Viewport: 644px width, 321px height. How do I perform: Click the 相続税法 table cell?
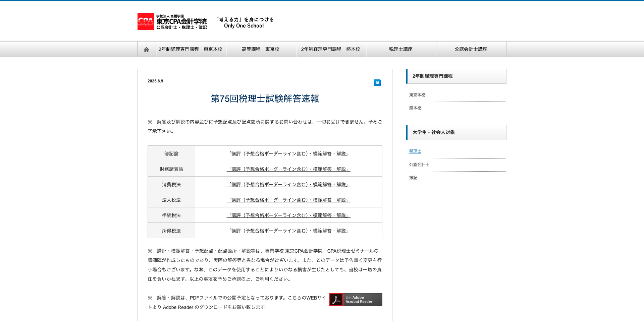click(171, 215)
